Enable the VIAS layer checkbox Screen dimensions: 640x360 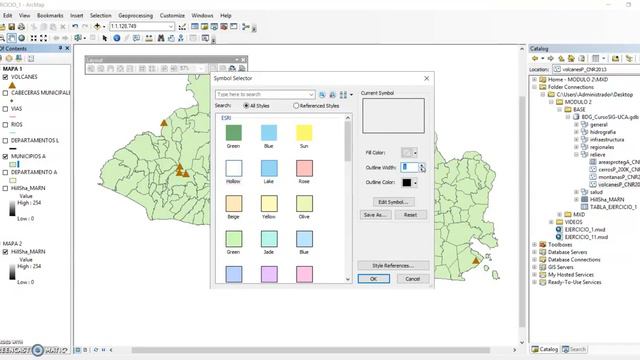pyautogui.click(x=5, y=109)
